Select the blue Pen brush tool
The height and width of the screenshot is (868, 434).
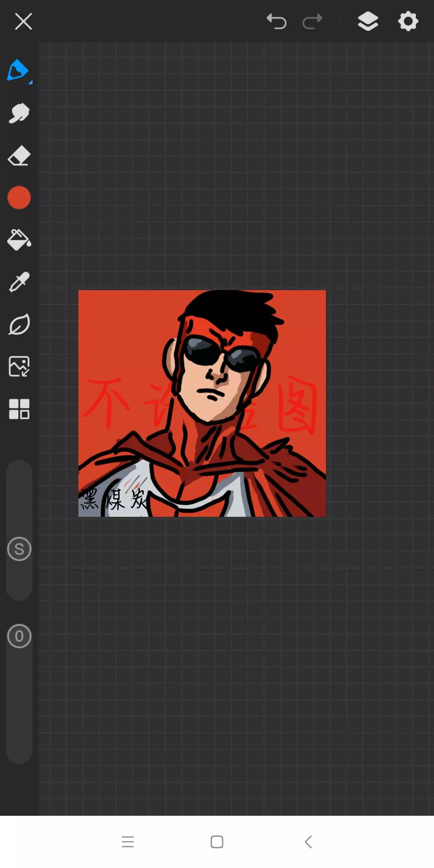[18, 71]
